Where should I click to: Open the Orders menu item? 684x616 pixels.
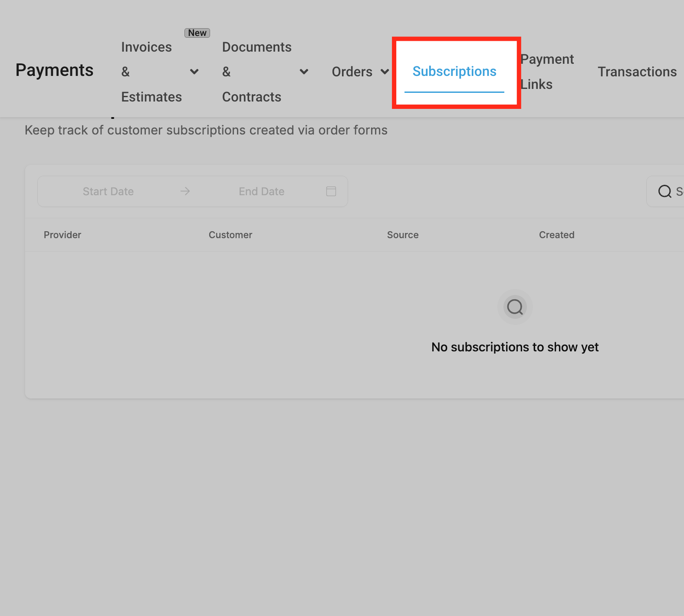(x=352, y=72)
